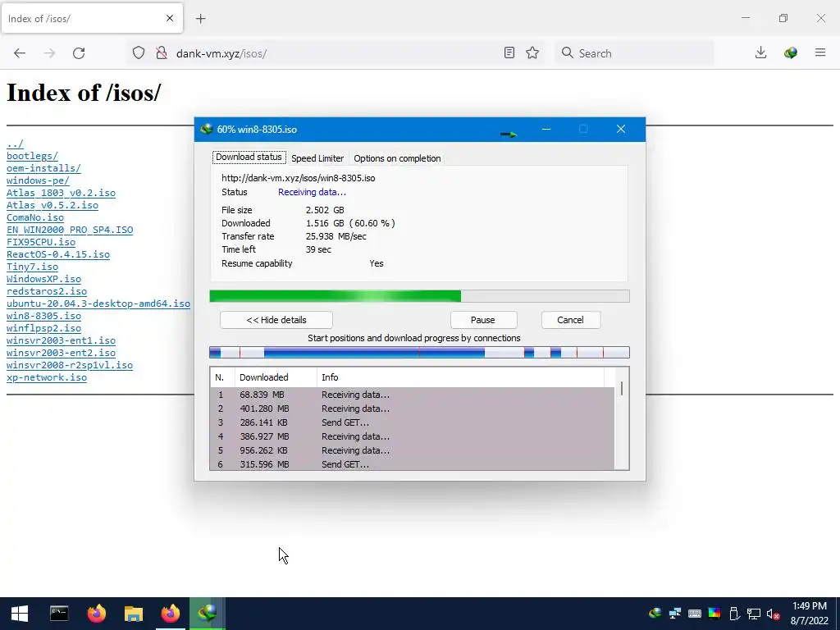
Task: Open the Firefox downloads panel icon
Action: [760, 52]
